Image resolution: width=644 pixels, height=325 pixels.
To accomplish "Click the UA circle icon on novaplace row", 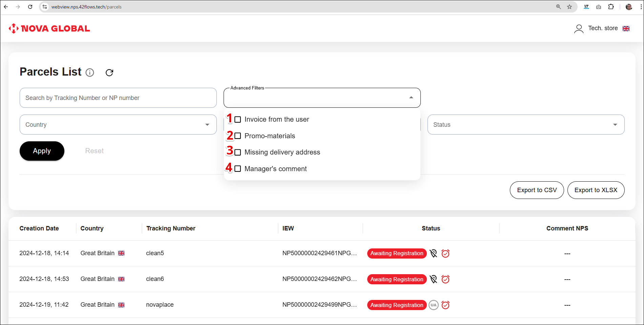I will pyautogui.click(x=433, y=305).
